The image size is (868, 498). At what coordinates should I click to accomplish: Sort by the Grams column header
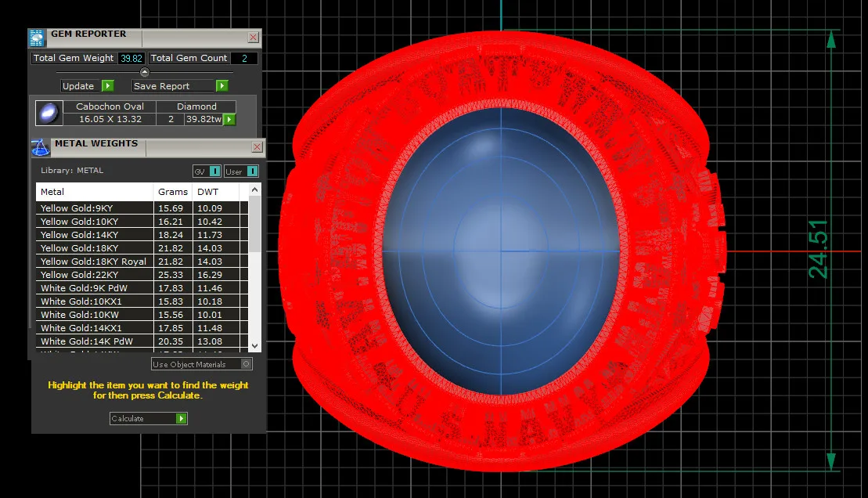[173, 192]
